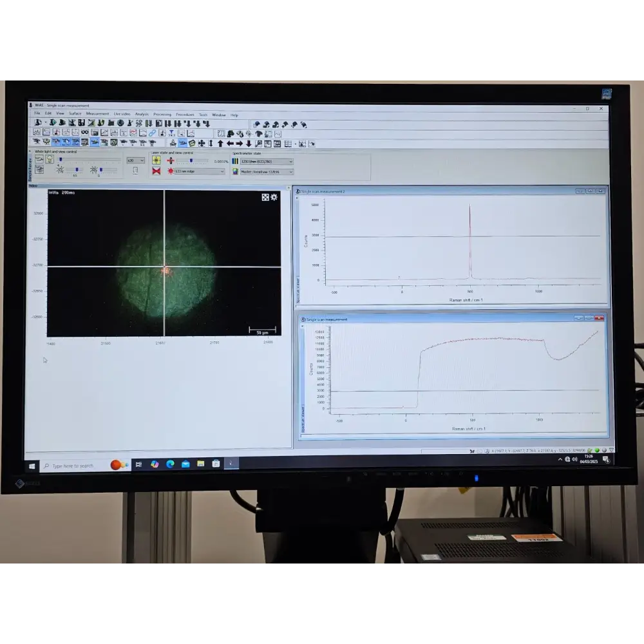The width and height of the screenshot is (644, 644).
Task: Open the Live video menu
Action: pyautogui.click(x=122, y=113)
